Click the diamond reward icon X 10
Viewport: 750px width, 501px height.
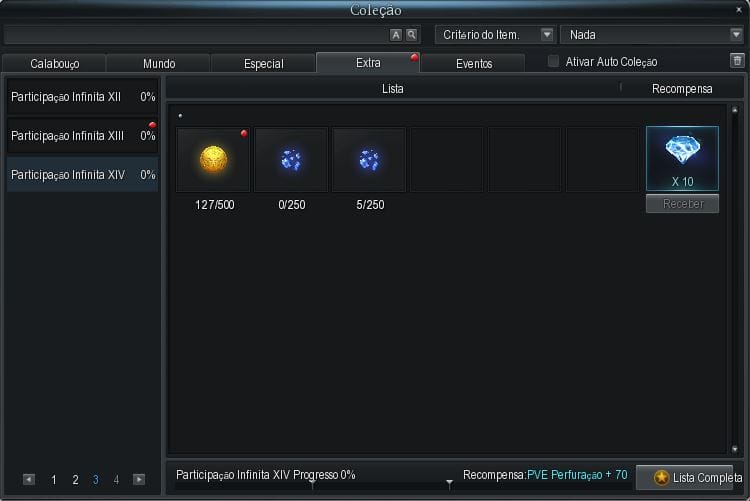tap(682, 158)
